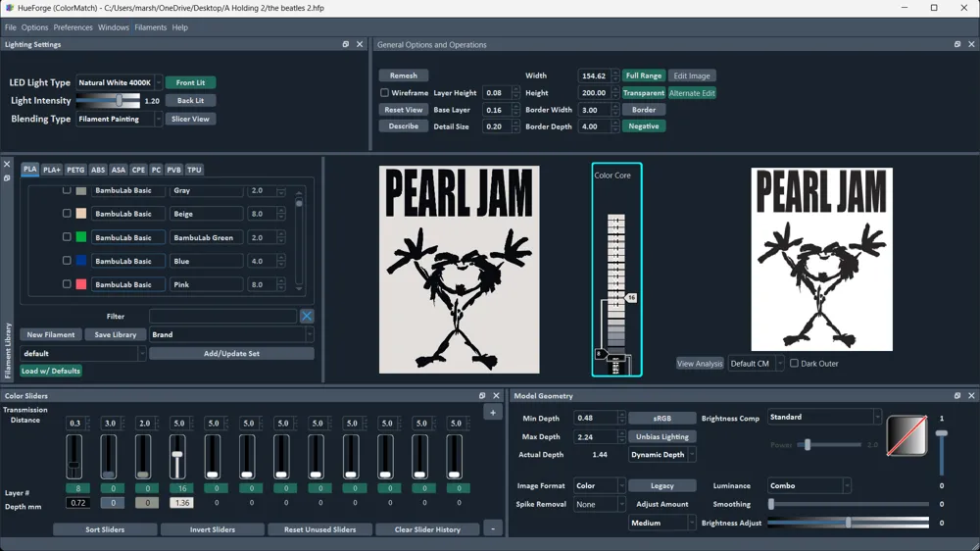
Task: Click the View Analysis button
Action: tap(700, 364)
